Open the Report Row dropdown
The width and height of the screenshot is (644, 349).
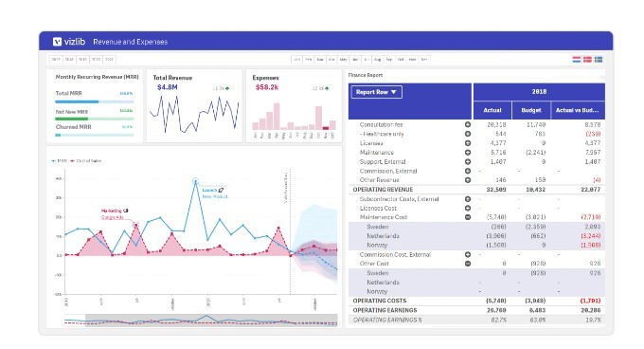point(376,92)
